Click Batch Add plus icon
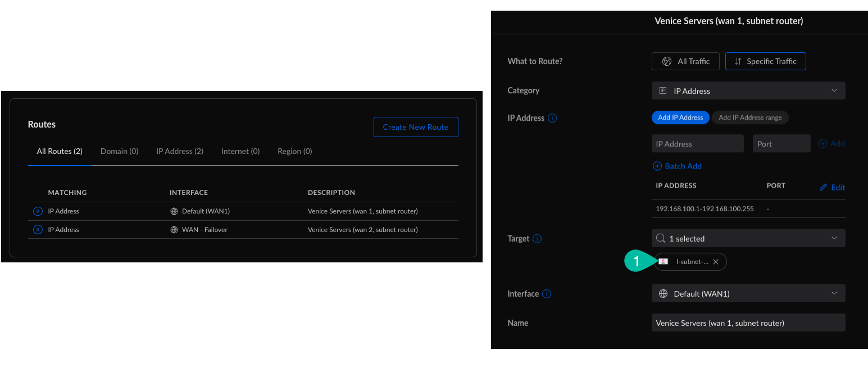The width and height of the screenshot is (868, 377). (x=657, y=166)
